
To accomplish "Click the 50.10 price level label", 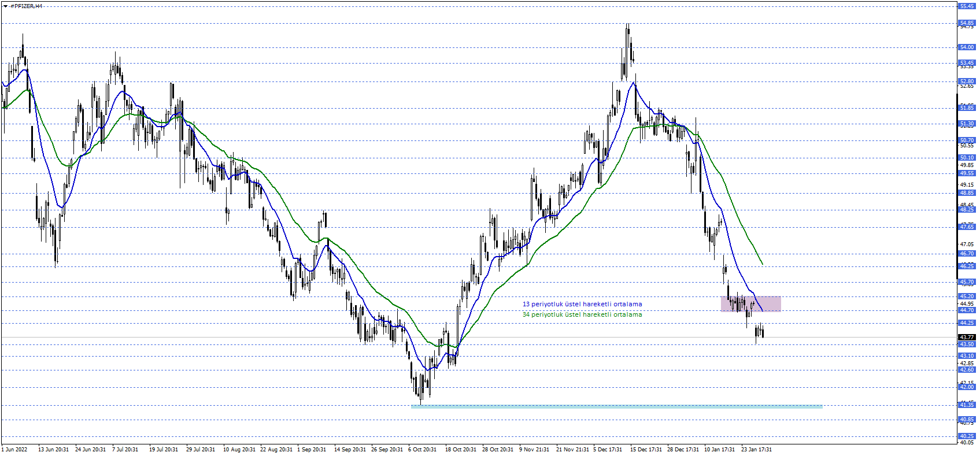I will (x=966, y=158).
